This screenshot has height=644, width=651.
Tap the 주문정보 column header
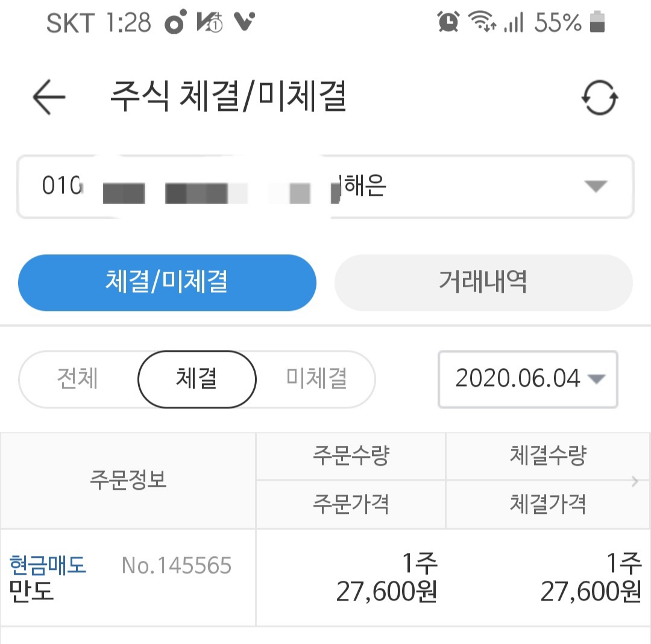coord(128,480)
